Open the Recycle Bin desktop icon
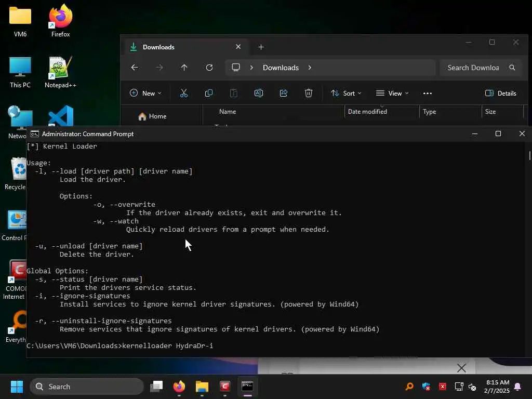Viewport: 532px width, 399px height. (x=16, y=174)
